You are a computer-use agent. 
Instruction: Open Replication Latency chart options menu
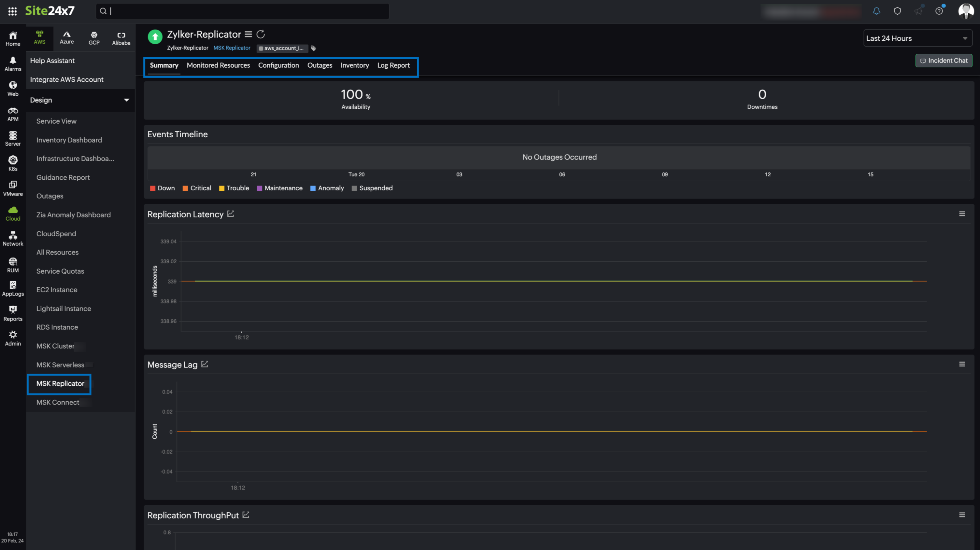click(x=962, y=214)
